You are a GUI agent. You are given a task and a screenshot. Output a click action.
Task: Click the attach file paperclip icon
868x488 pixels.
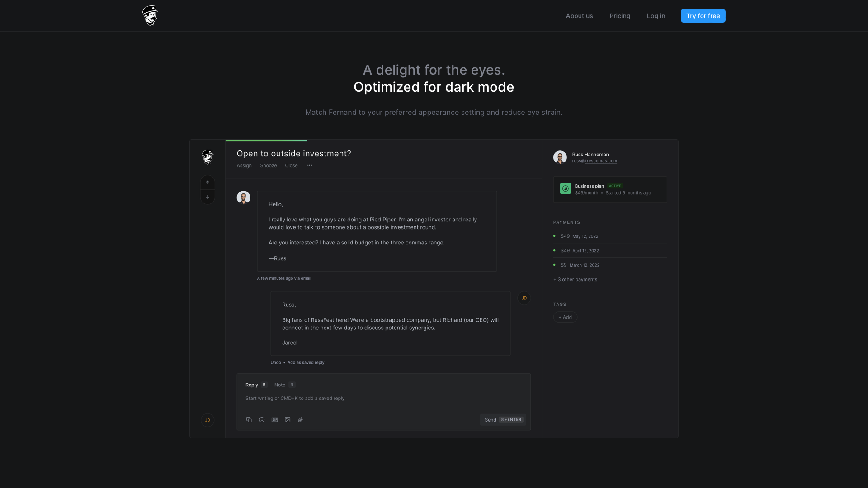pyautogui.click(x=301, y=420)
